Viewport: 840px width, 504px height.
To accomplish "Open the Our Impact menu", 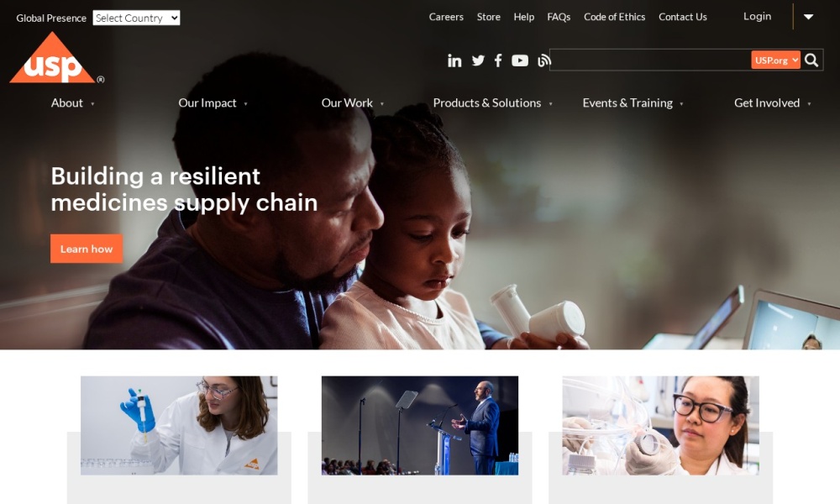I will [x=213, y=102].
